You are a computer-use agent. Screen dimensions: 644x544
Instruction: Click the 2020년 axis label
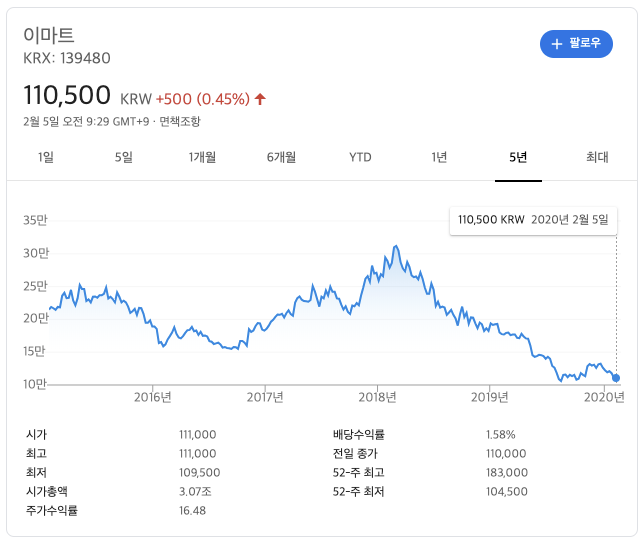pos(604,397)
